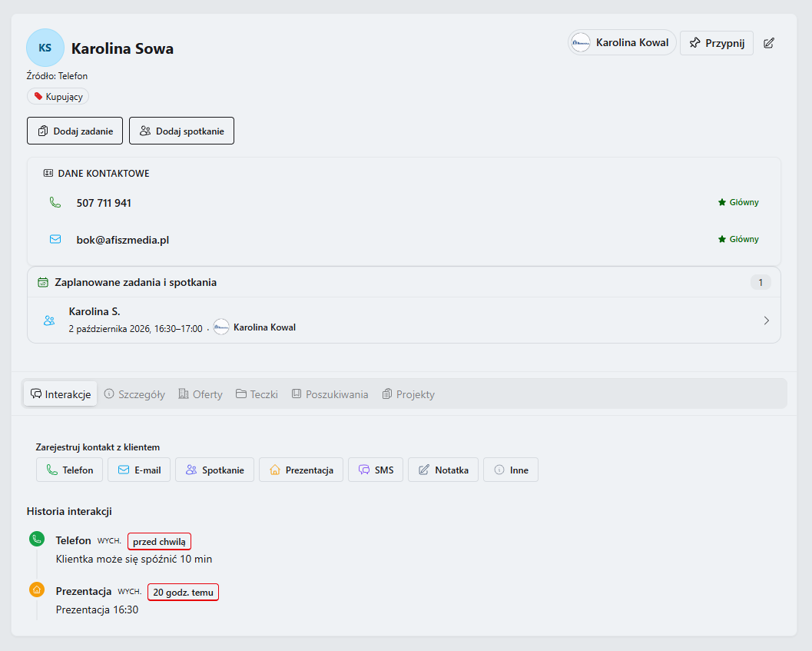Select the Poszukiwania tab
The width and height of the screenshot is (812, 651).
pos(330,394)
